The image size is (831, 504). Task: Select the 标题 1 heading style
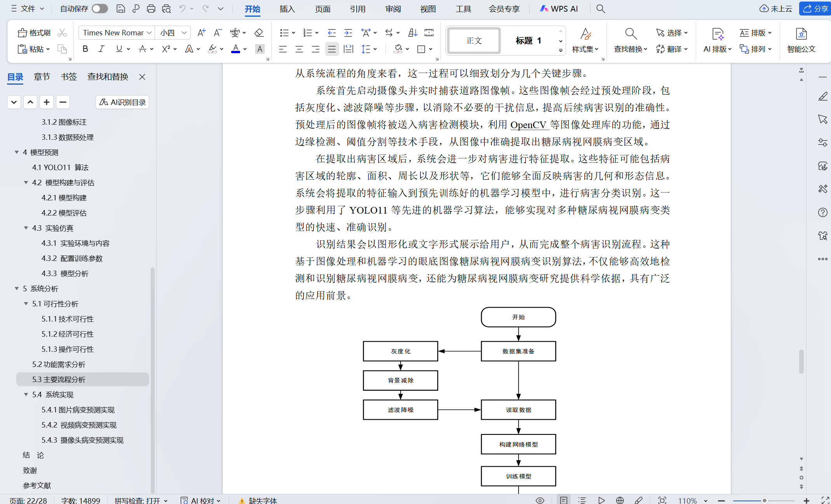point(528,40)
